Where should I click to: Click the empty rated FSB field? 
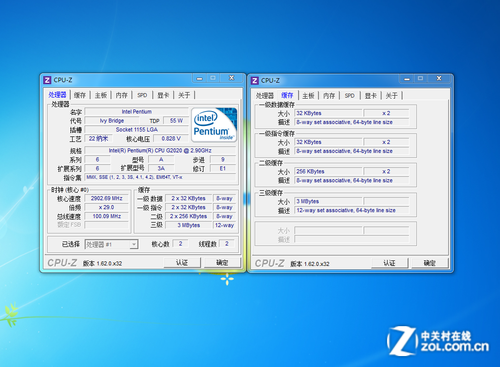point(107,225)
